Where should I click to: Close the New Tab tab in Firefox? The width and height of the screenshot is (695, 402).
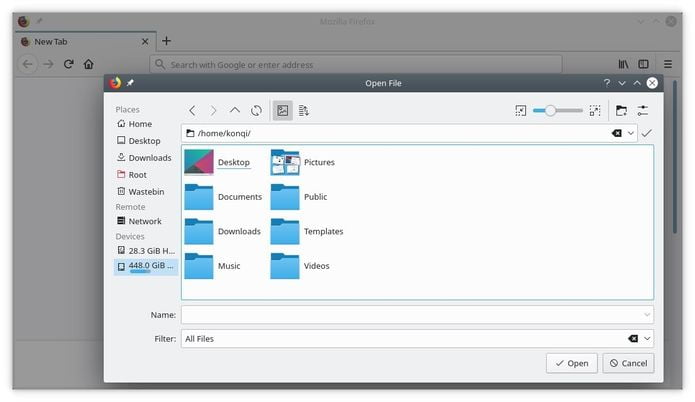tap(145, 42)
